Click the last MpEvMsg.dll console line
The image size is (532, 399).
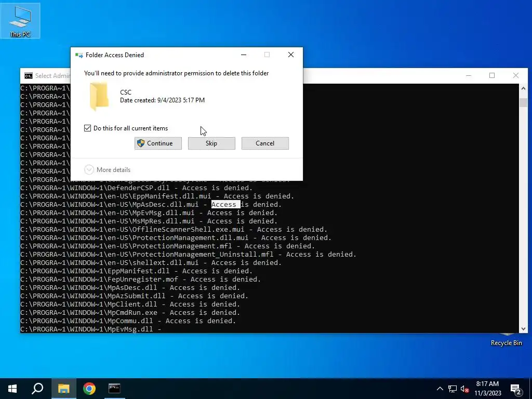point(91,329)
